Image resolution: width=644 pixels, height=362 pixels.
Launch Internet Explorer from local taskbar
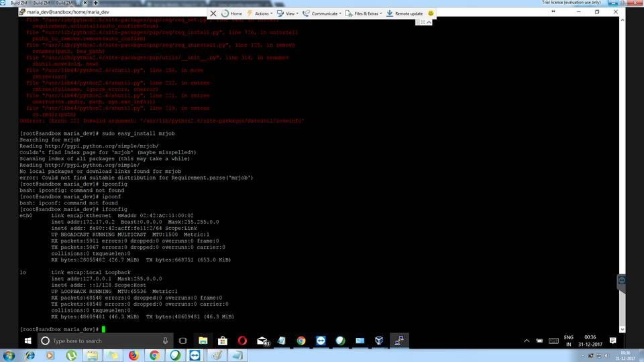click(30, 355)
